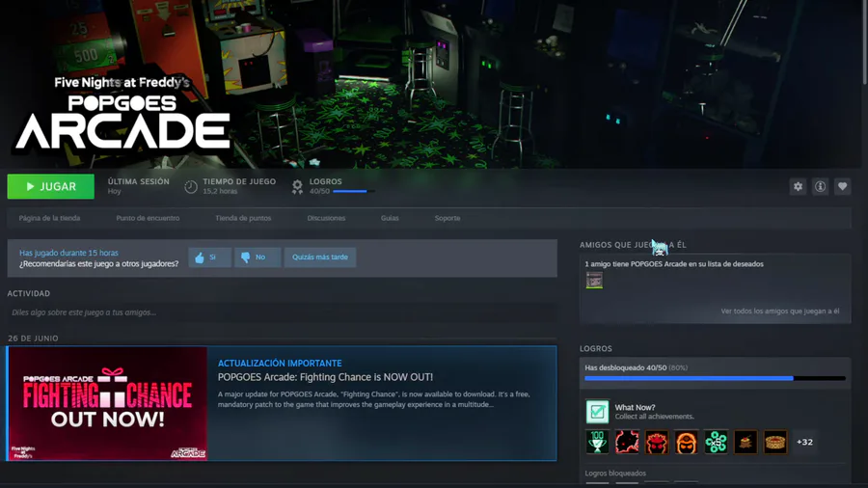Screen dimensions: 868x488
Task: Click the LOGROS 40/50 header text
Action: point(326,186)
